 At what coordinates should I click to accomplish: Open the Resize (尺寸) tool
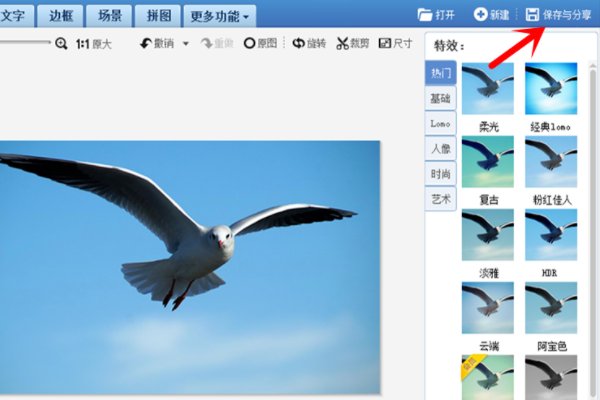pyautogui.click(x=385, y=44)
